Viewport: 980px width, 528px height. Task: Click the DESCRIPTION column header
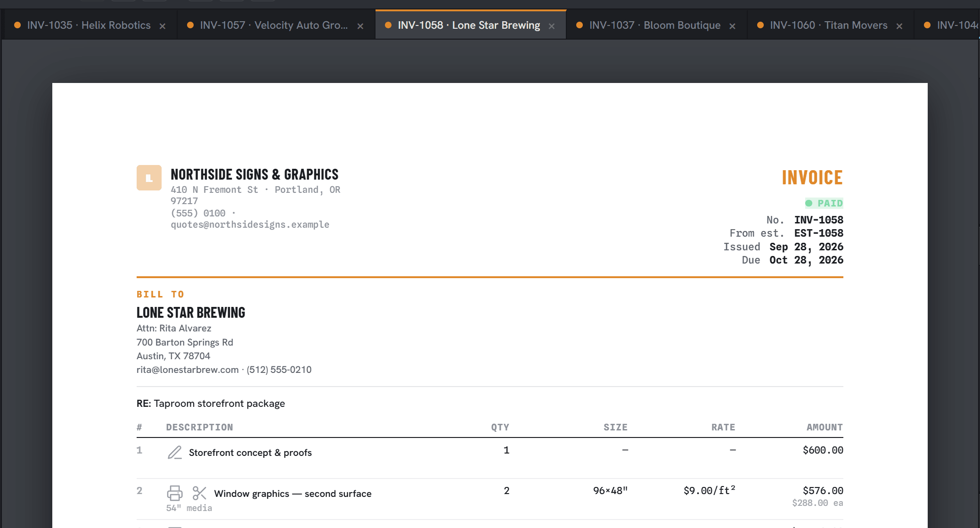(199, 427)
